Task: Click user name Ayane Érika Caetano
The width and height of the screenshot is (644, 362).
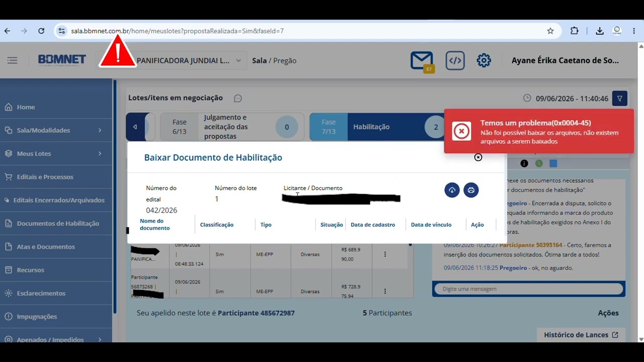Action: coord(565,60)
